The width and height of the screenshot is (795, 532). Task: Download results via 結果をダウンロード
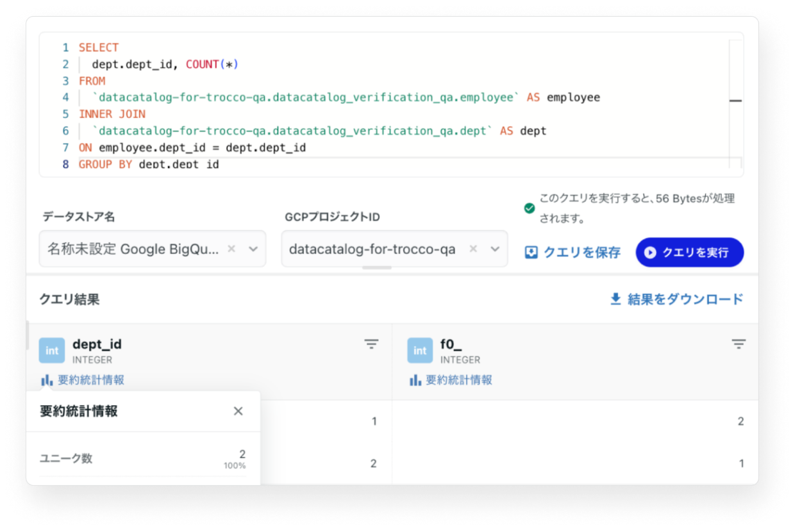(676, 299)
